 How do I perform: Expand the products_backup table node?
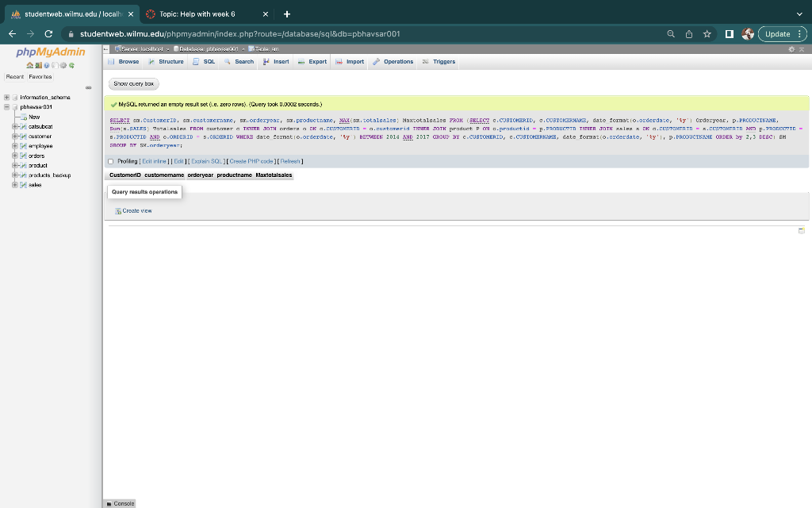[x=15, y=175]
